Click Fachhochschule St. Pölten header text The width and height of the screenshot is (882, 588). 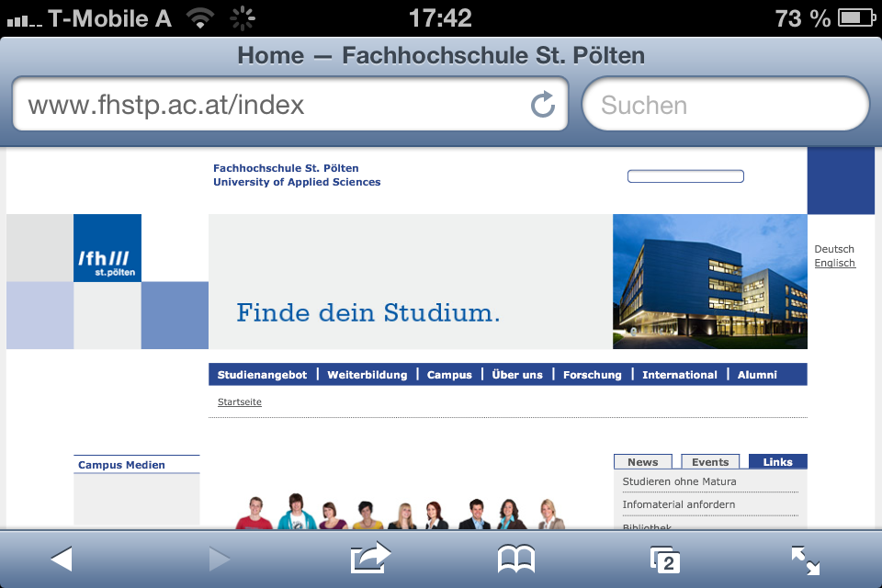(x=286, y=168)
